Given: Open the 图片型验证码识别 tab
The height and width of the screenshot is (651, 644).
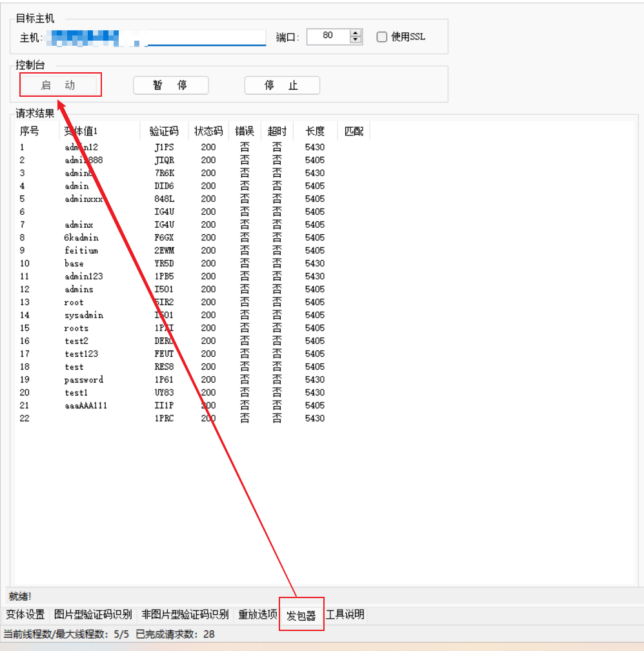Looking at the screenshot, I should pos(93,614).
